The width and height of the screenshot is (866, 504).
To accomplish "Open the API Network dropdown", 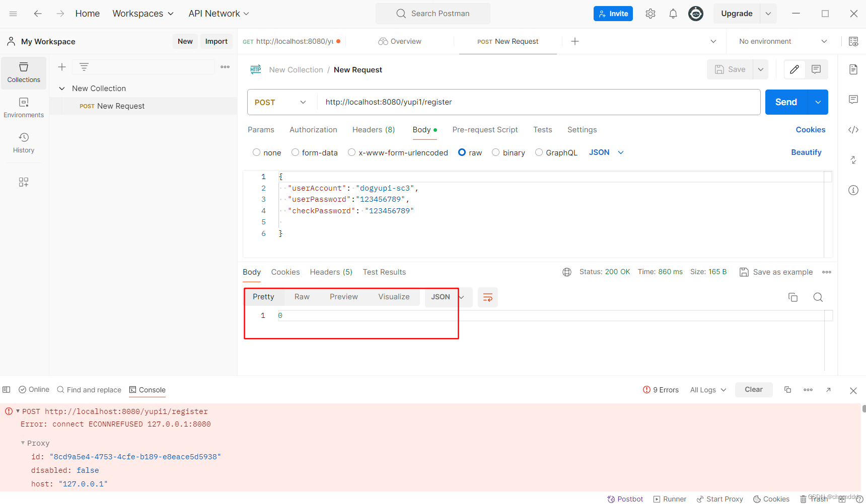I will 219,14.
